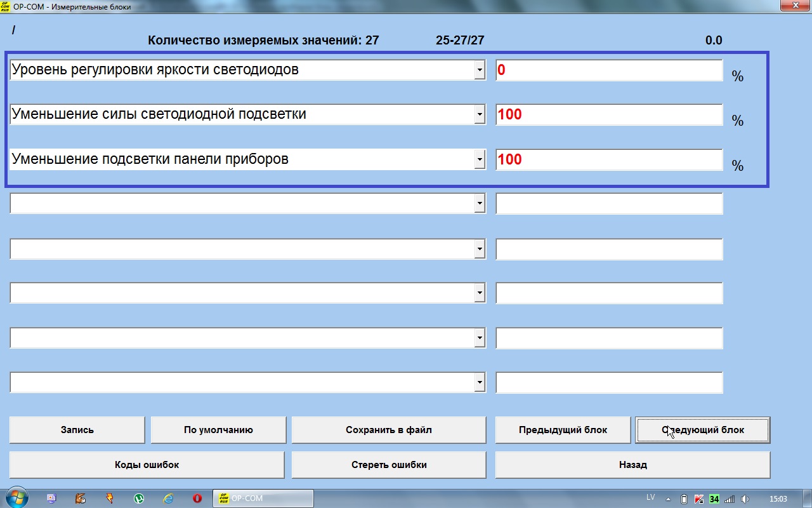Click Стереть ошибки button
Viewport: 812px width, 508px height.
(x=388, y=465)
